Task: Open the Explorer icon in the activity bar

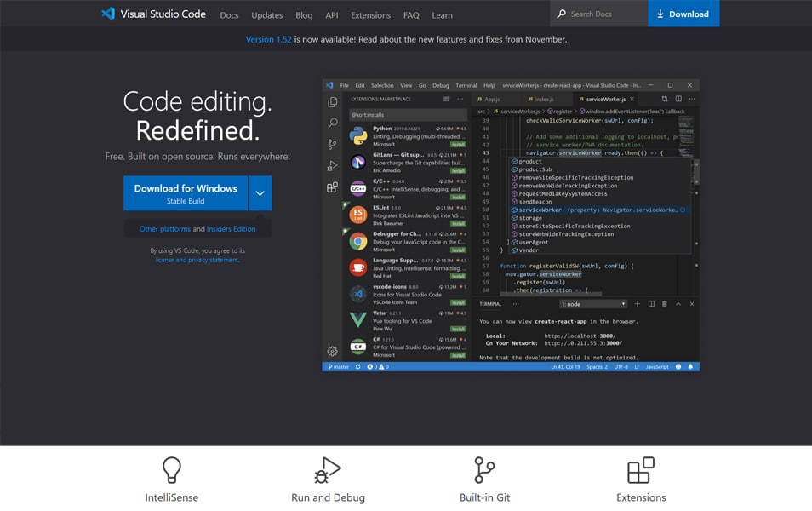Action: 331,100
